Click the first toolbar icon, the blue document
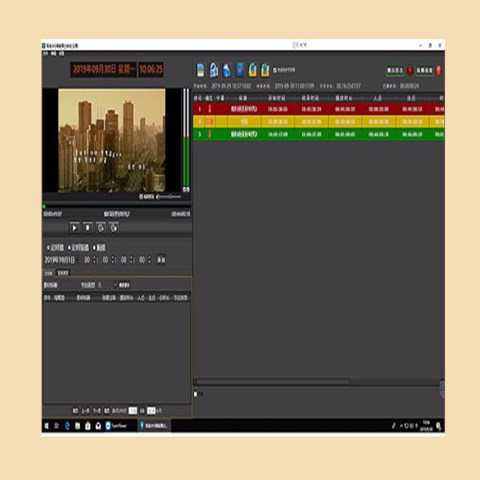 [201, 70]
